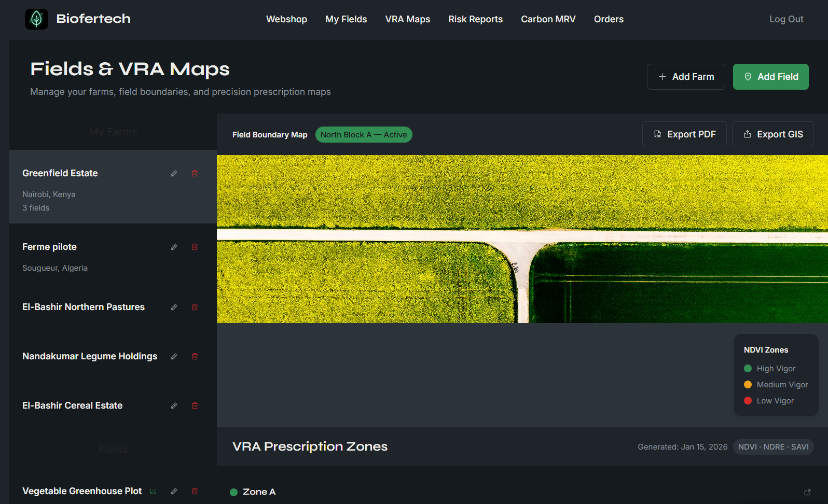Open chart icon for Vegetable Greenhouse Plot
Viewport: 828px width, 504px height.
153,492
